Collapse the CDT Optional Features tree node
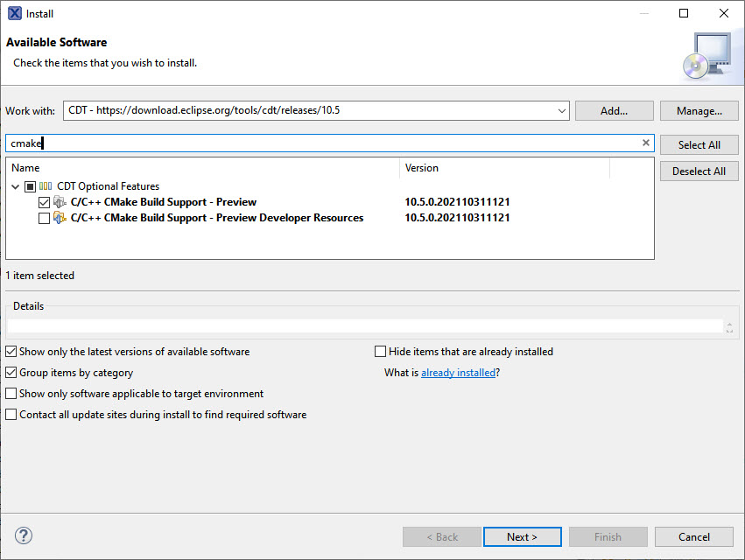 pyautogui.click(x=16, y=186)
